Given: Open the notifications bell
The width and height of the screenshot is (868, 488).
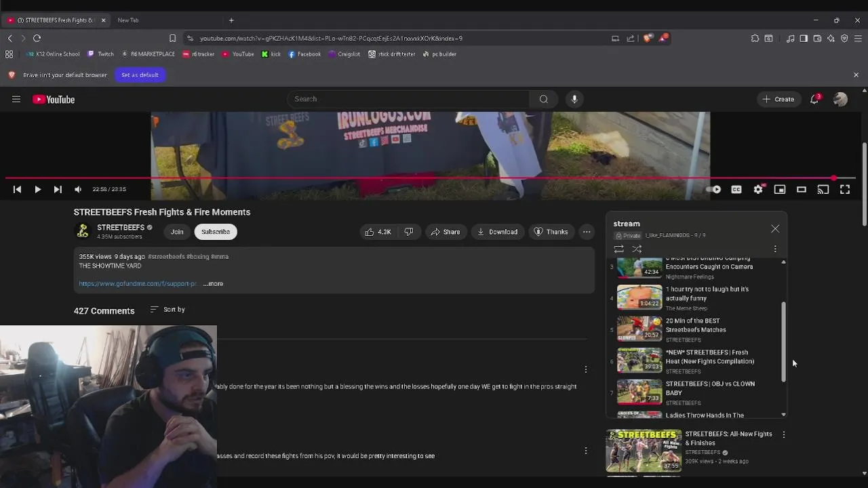Looking at the screenshot, I should (814, 99).
